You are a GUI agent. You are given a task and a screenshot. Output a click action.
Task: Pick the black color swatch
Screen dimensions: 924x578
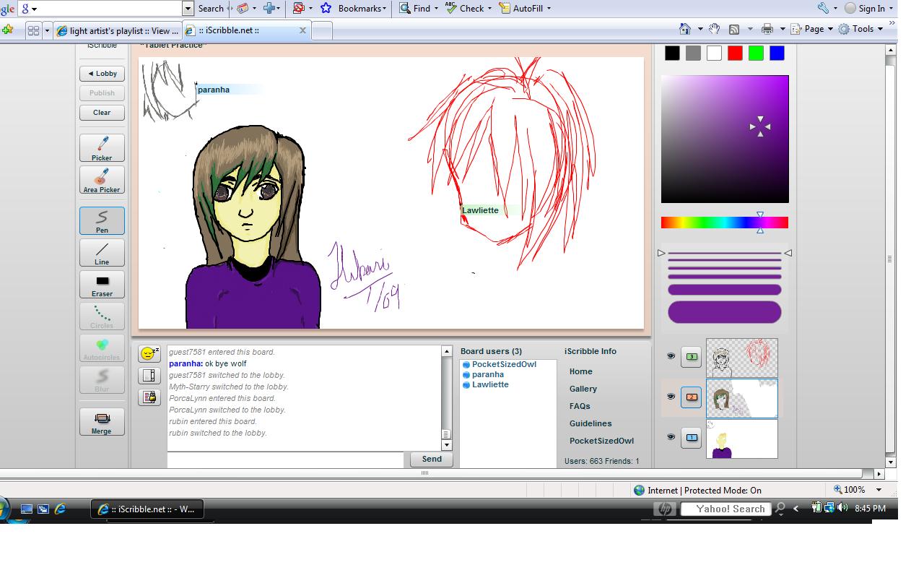672,53
